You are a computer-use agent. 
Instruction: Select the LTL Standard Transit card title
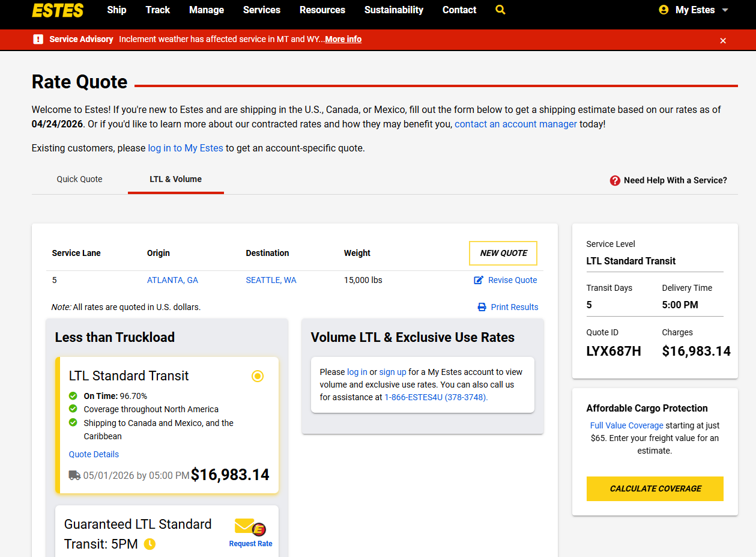point(129,376)
